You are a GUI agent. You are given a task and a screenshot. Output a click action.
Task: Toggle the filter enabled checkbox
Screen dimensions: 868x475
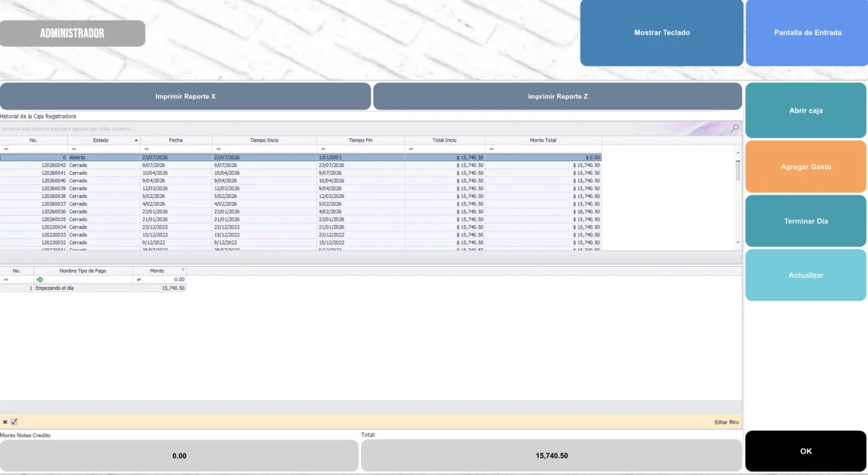click(x=14, y=422)
